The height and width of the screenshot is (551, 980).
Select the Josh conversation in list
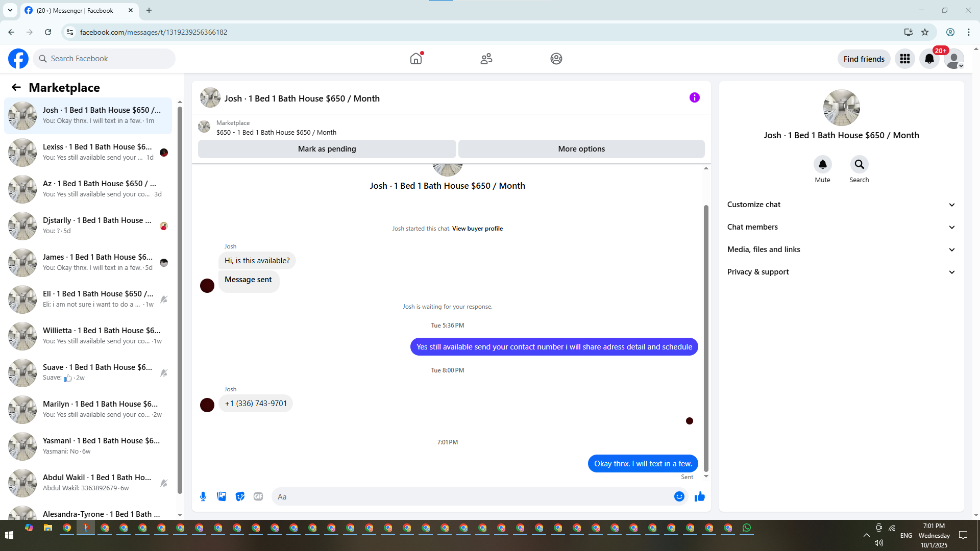88,115
